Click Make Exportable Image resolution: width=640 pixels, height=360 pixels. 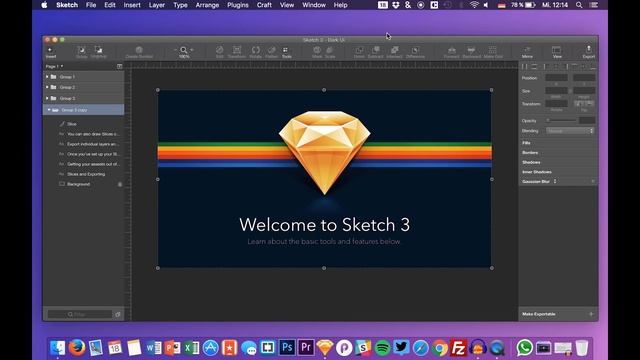click(539, 314)
